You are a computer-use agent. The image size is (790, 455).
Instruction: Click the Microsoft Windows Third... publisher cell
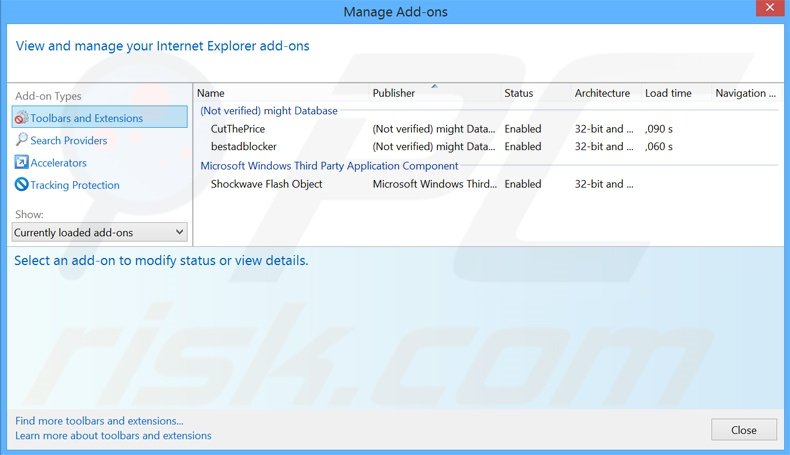(434, 184)
